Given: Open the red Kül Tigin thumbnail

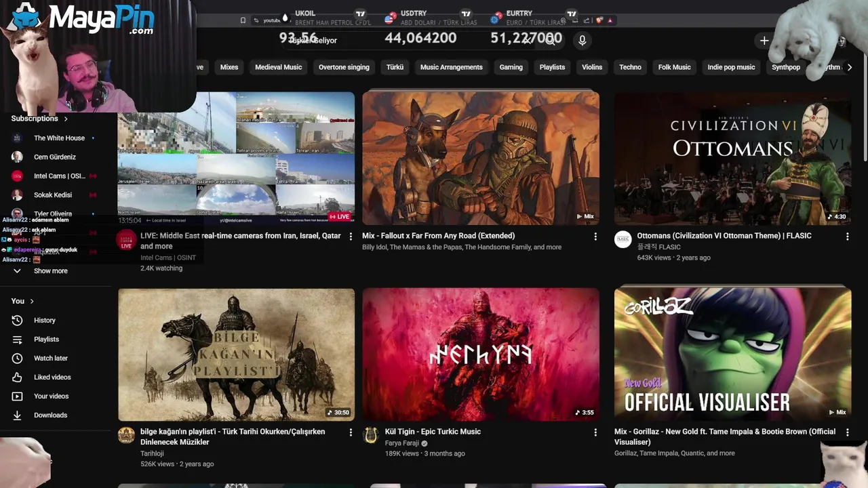Looking at the screenshot, I should tap(481, 354).
